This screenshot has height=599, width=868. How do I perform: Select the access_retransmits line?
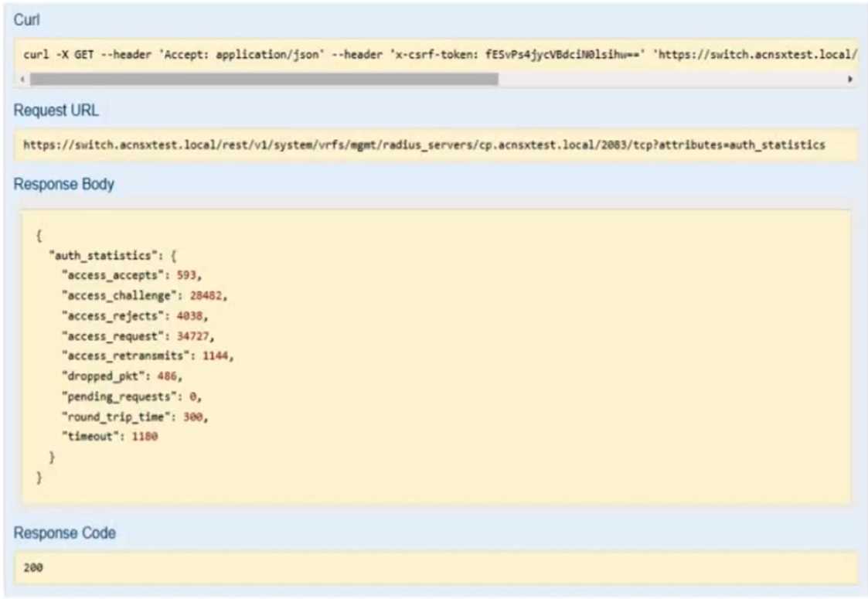point(146,356)
